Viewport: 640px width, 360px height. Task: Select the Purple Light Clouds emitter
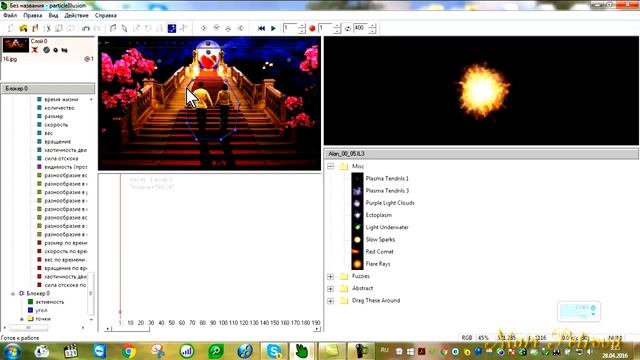click(390, 203)
